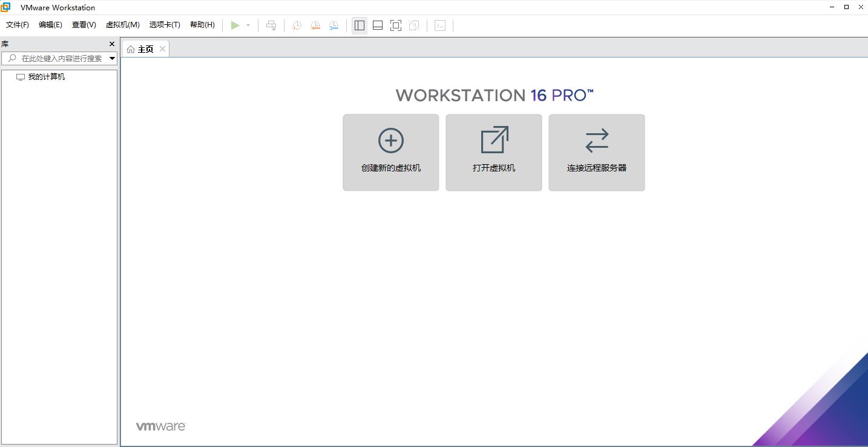Close the 主页 tab

[x=162, y=49]
